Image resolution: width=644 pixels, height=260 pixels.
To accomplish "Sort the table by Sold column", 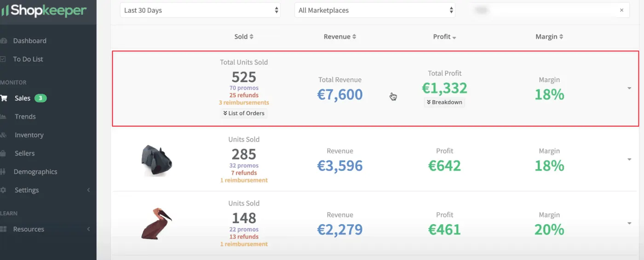I will [x=244, y=37].
